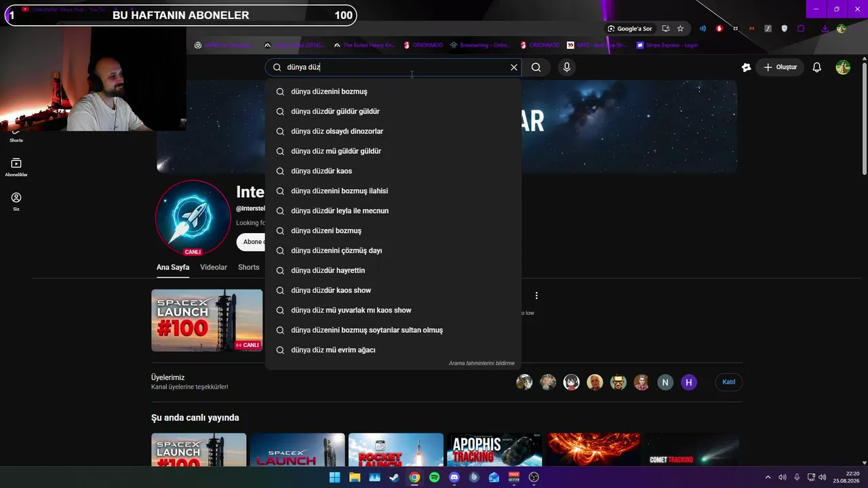This screenshot has width=868, height=488.
Task: Choose "dünya düzdür leyla ile mecnun" suggestion
Action: click(393, 211)
